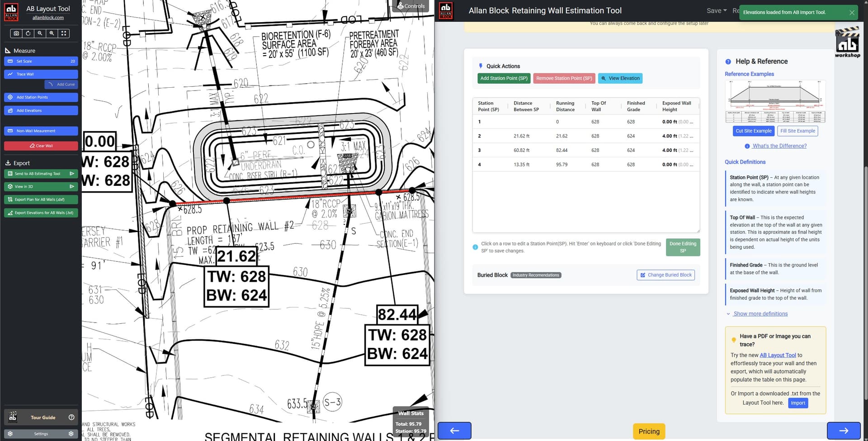
Task: Open the What's the Difference link
Action: [779, 146]
